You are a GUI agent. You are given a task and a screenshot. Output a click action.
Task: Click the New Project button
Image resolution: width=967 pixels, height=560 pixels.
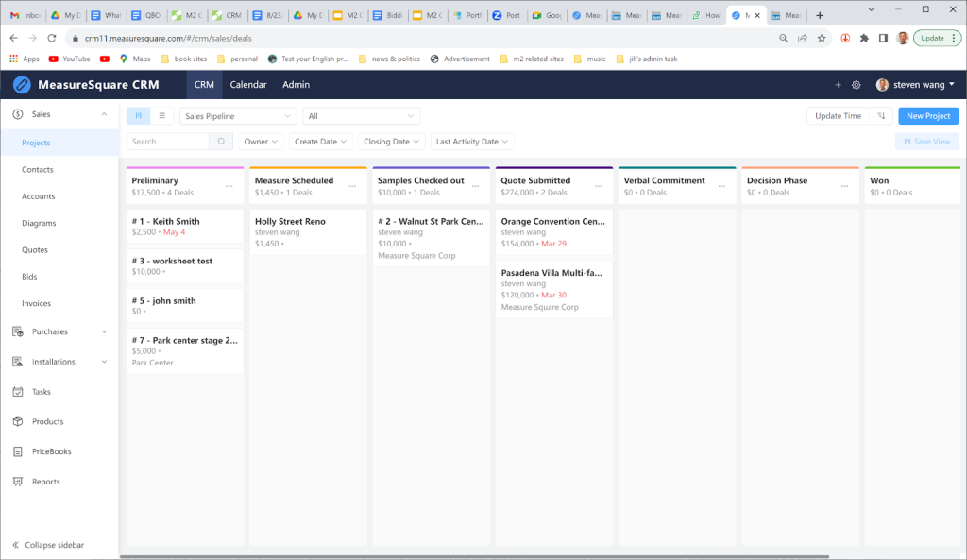[927, 116]
